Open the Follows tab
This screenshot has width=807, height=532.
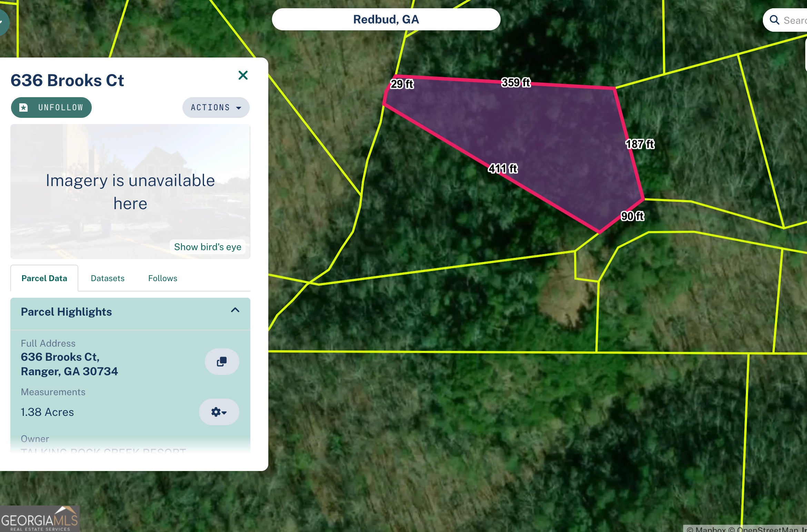tap(162, 278)
